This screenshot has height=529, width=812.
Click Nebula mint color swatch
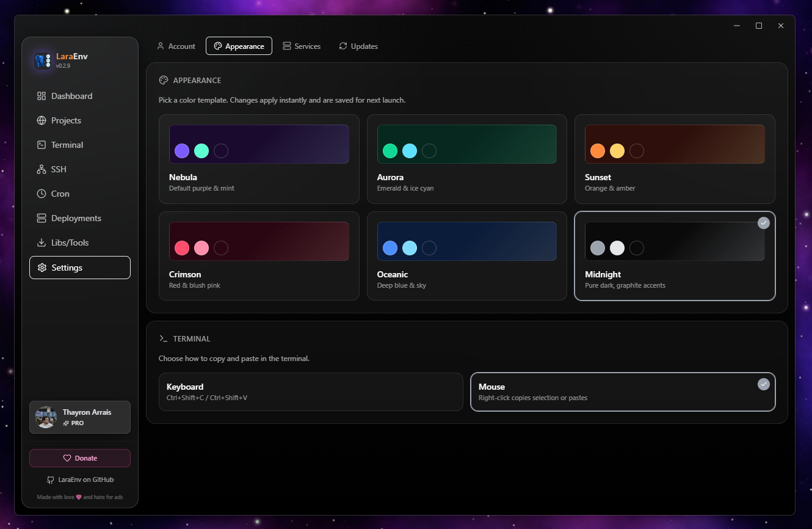201,151
